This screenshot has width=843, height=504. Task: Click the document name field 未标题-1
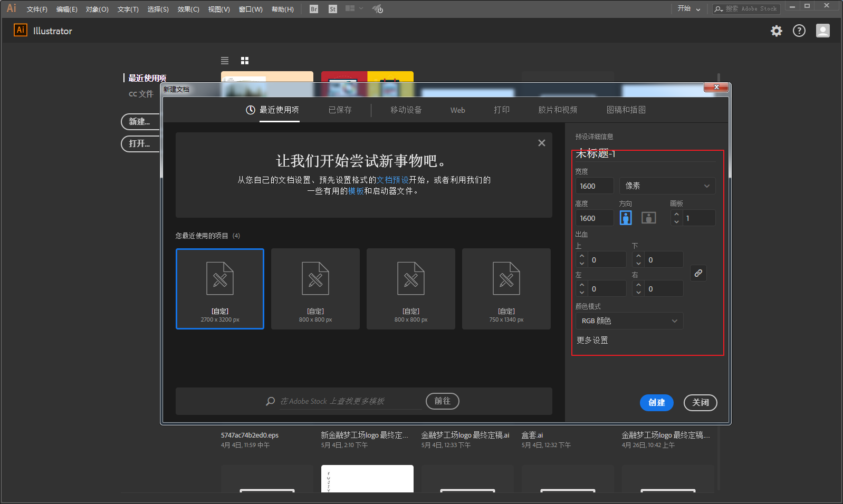pyautogui.click(x=645, y=154)
